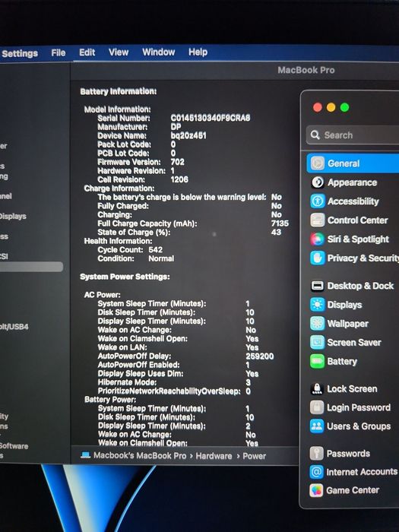The height and width of the screenshot is (532, 399).
Task: Open the Displays sun icon
Action: point(317,305)
